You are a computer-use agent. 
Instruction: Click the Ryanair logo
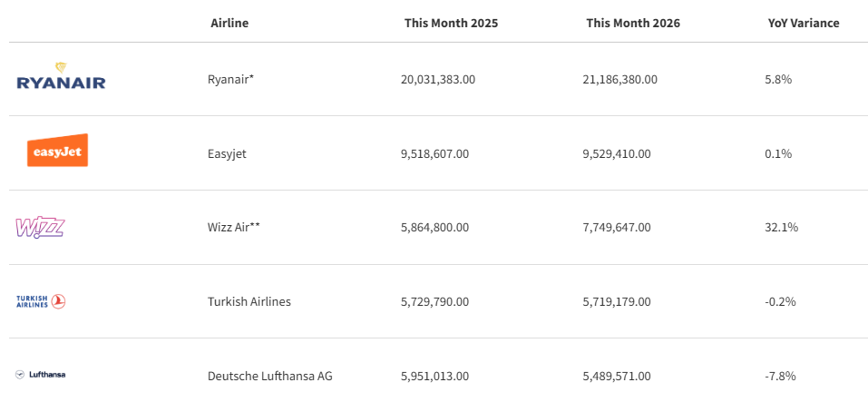[61, 76]
